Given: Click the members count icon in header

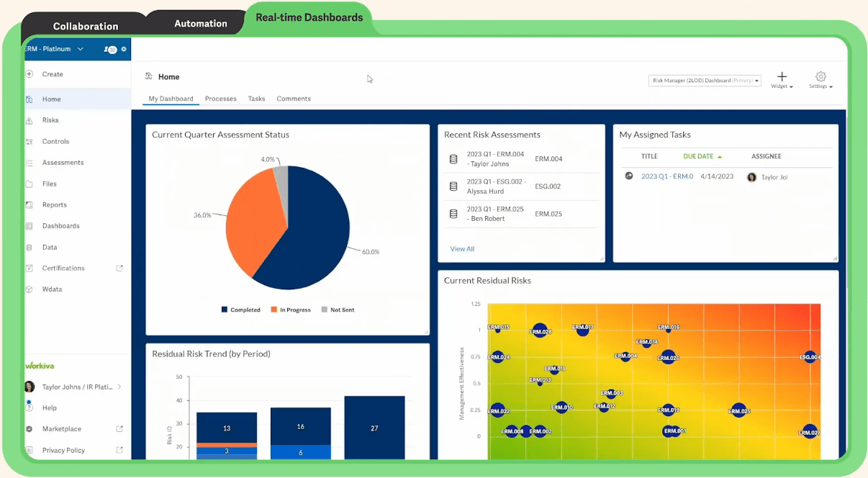Looking at the screenshot, I should point(110,50).
